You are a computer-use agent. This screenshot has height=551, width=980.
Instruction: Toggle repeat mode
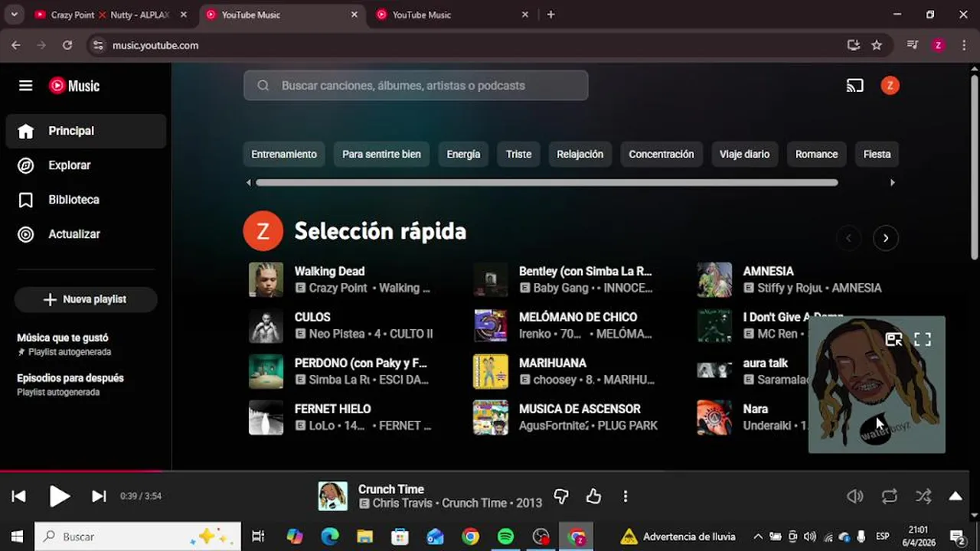click(x=889, y=496)
